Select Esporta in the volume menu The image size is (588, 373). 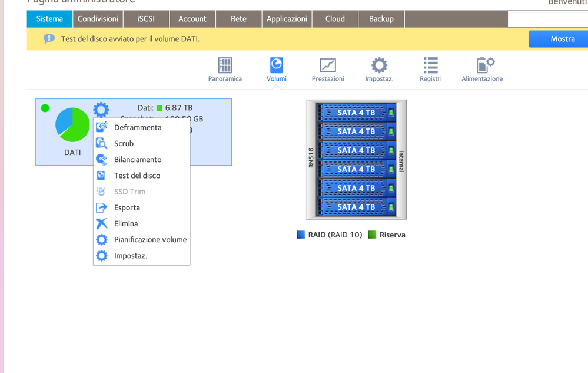tap(127, 207)
